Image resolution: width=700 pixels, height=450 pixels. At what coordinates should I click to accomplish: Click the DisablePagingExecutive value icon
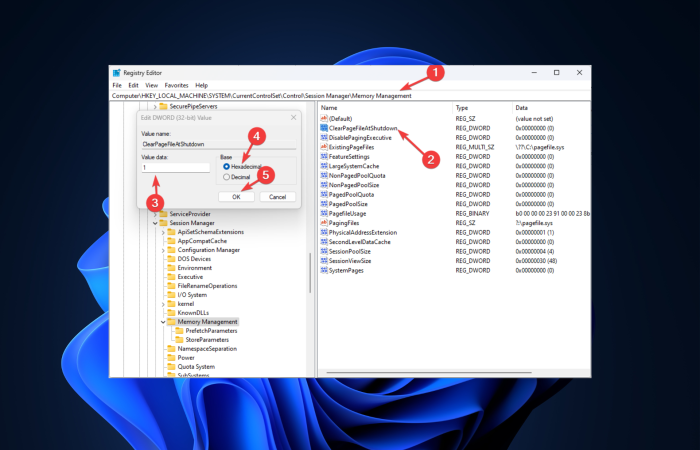324,138
